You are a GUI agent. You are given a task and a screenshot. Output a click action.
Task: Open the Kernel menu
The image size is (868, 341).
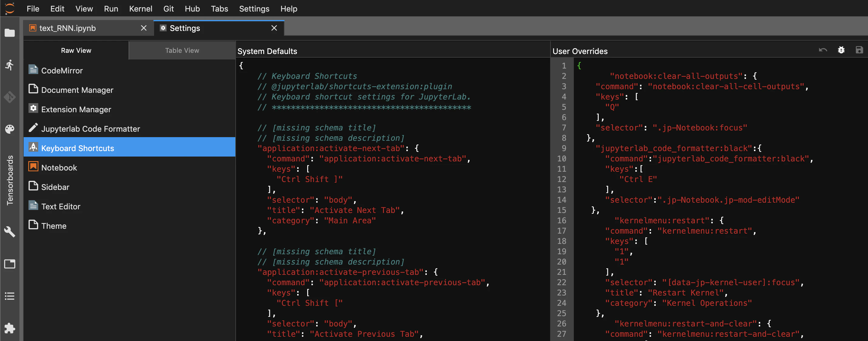[140, 9]
